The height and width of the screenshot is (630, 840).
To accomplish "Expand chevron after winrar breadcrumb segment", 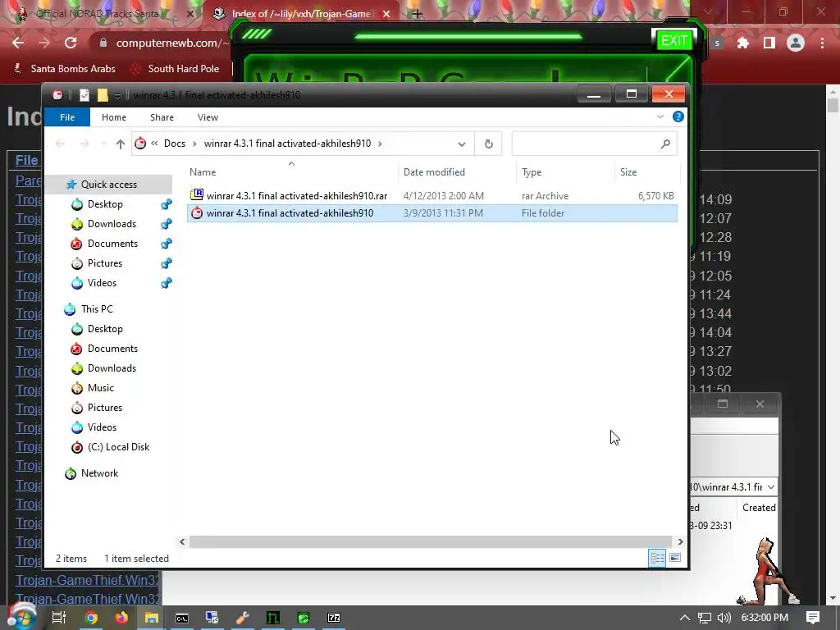I will (380, 144).
